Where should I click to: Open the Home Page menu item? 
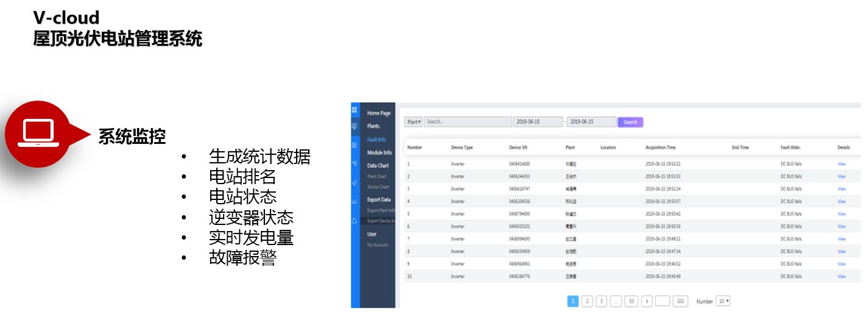click(x=378, y=113)
